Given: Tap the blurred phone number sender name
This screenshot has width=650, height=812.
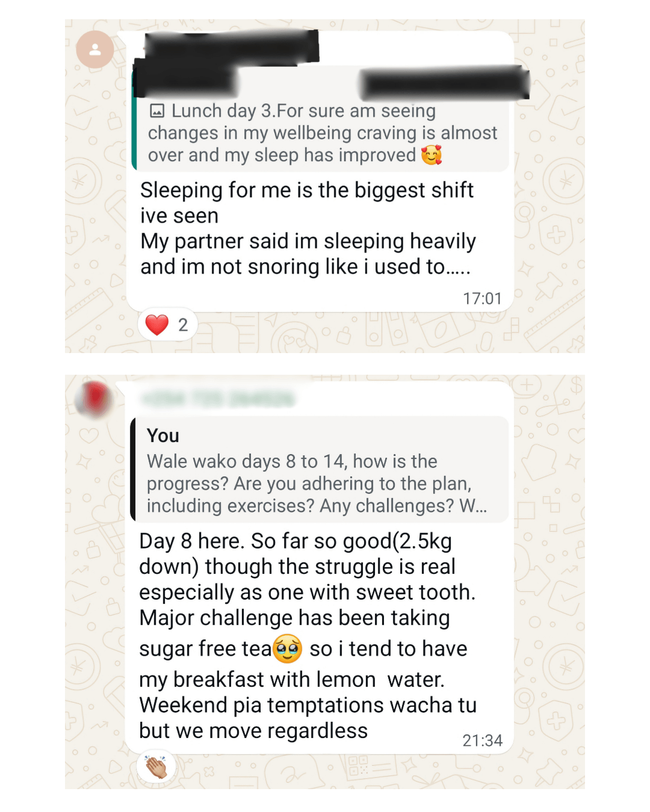Looking at the screenshot, I should click(x=218, y=399).
